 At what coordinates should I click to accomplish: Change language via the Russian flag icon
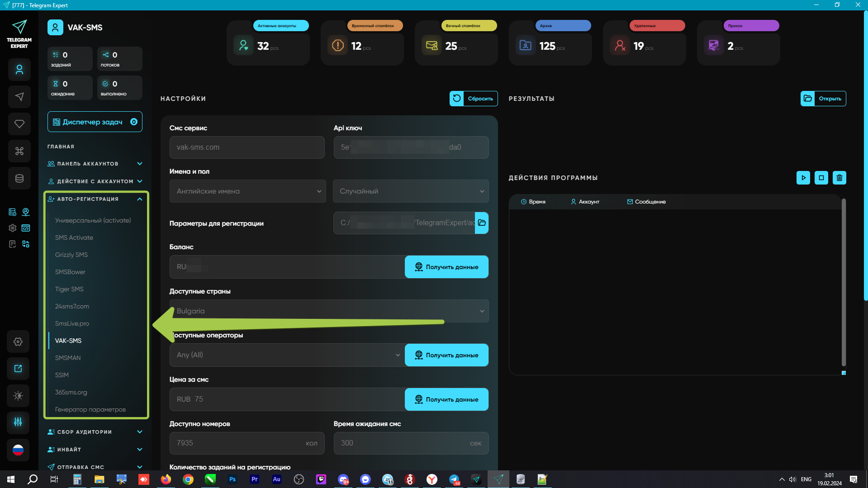coord(18,450)
